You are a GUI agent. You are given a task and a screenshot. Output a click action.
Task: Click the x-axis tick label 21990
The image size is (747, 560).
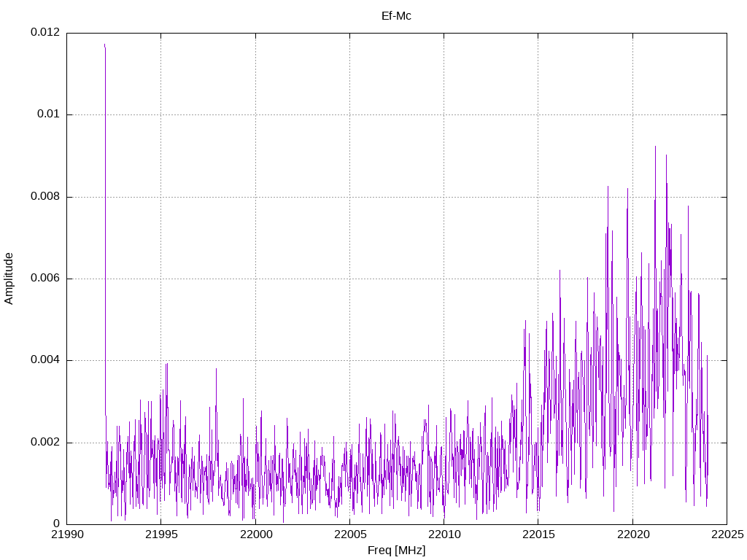click(x=66, y=534)
